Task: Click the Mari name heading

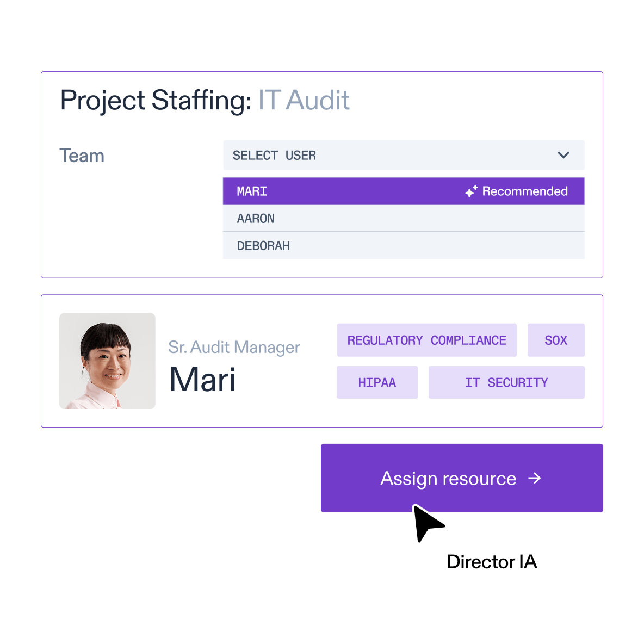Action: 202,380
